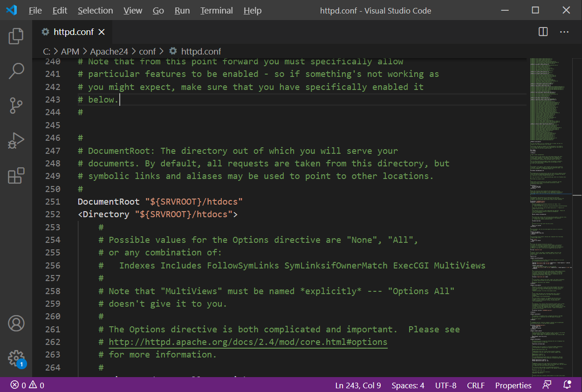
Task: Click the window title "httpd.conf - Visual Studio Code"
Action: click(x=376, y=10)
